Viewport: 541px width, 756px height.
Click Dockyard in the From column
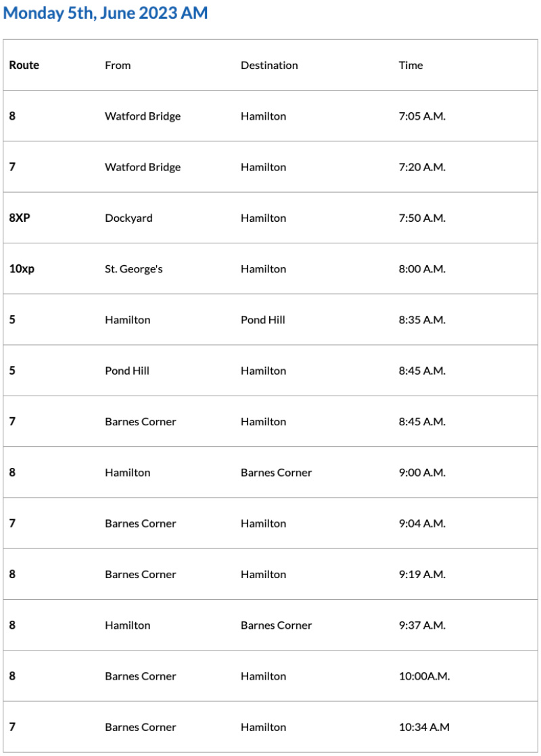(128, 218)
